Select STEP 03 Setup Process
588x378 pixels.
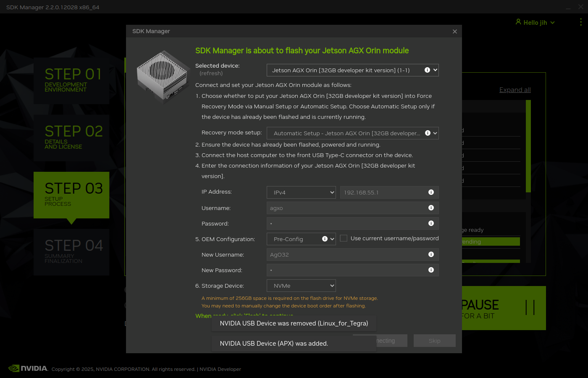click(x=71, y=195)
